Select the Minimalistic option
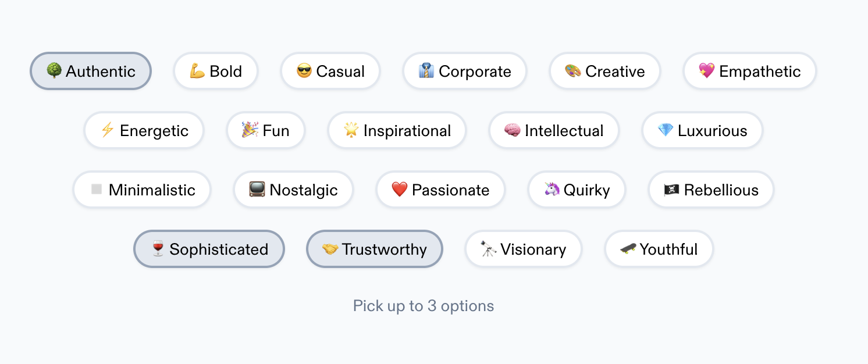The width and height of the screenshot is (868, 364). pyautogui.click(x=142, y=190)
